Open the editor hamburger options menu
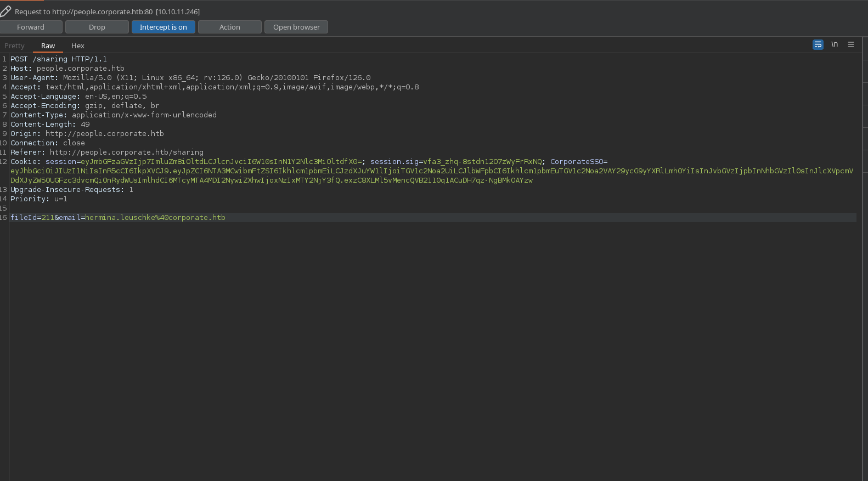 tap(851, 44)
